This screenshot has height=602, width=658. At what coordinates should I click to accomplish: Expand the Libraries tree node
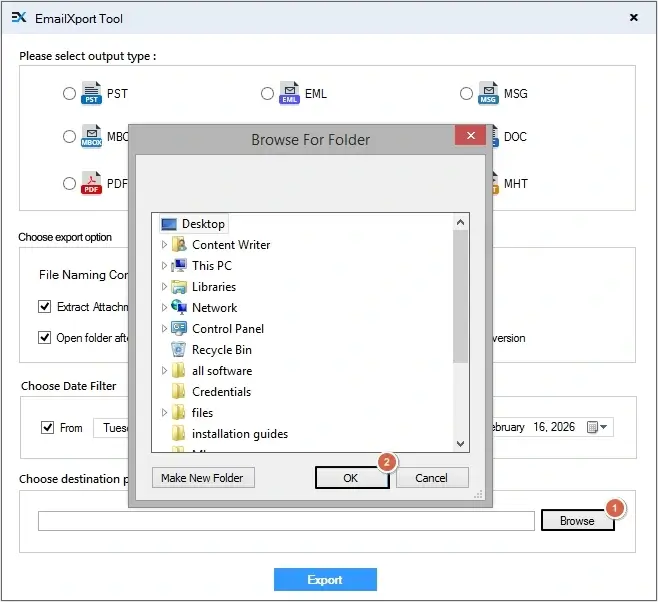164,287
